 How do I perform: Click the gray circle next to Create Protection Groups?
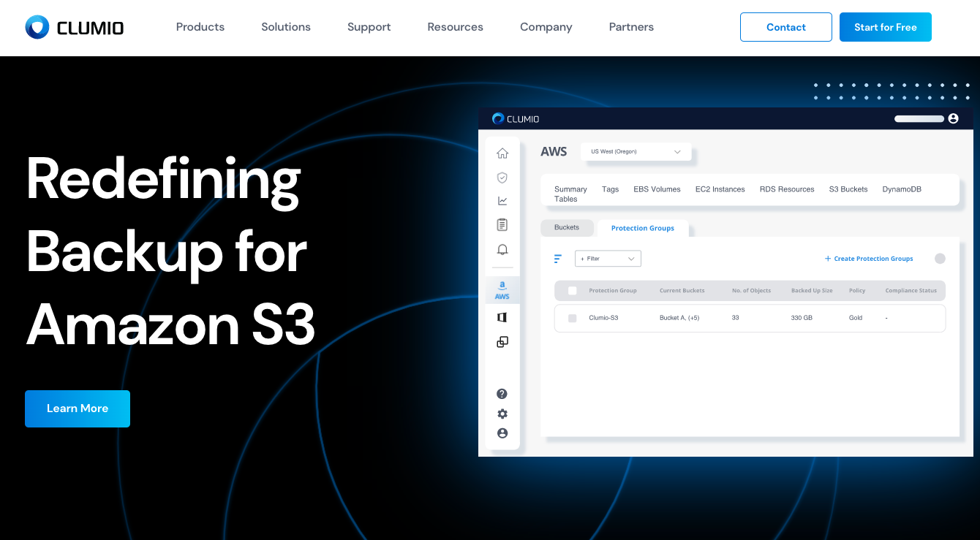[x=941, y=259]
